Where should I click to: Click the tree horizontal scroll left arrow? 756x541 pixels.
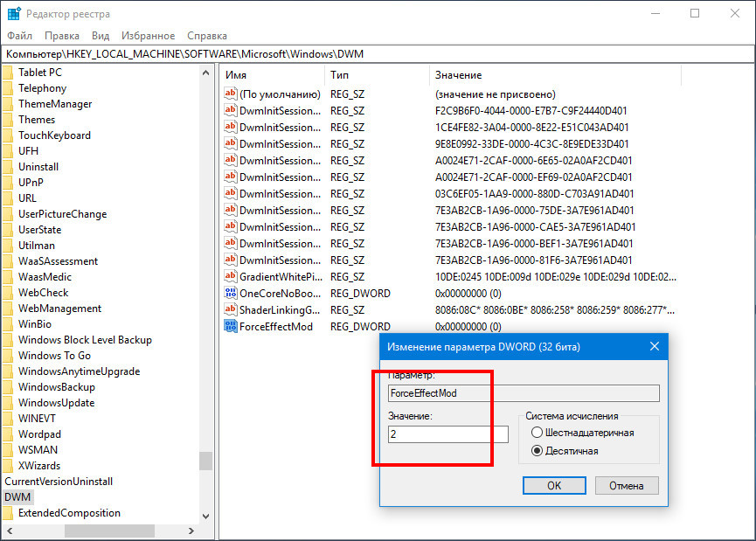click(10, 531)
